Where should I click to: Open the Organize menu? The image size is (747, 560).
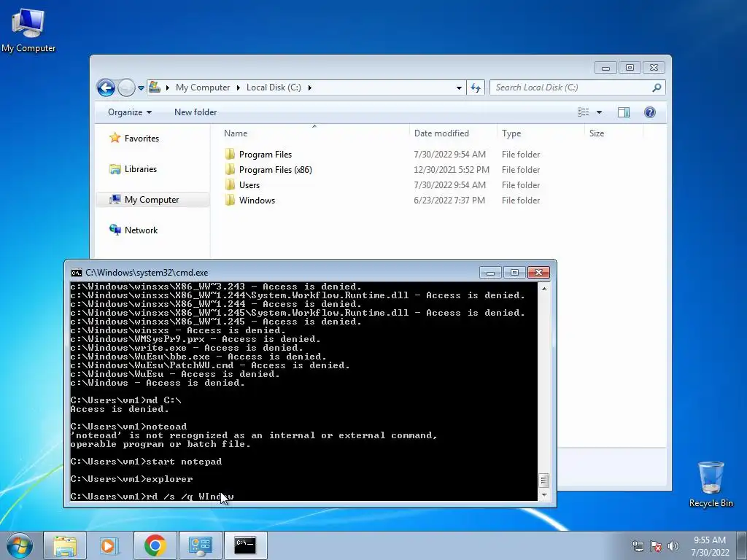(130, 112)
